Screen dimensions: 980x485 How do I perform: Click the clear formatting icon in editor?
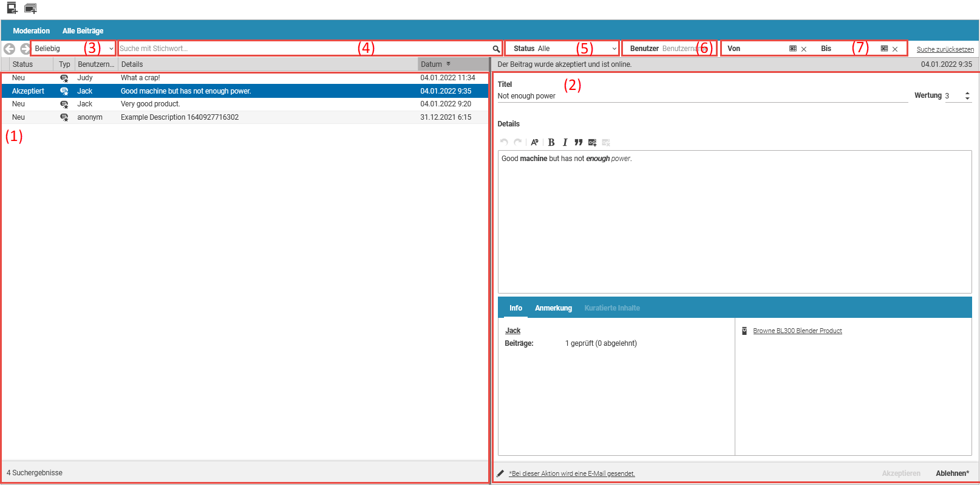coord(534,142)
